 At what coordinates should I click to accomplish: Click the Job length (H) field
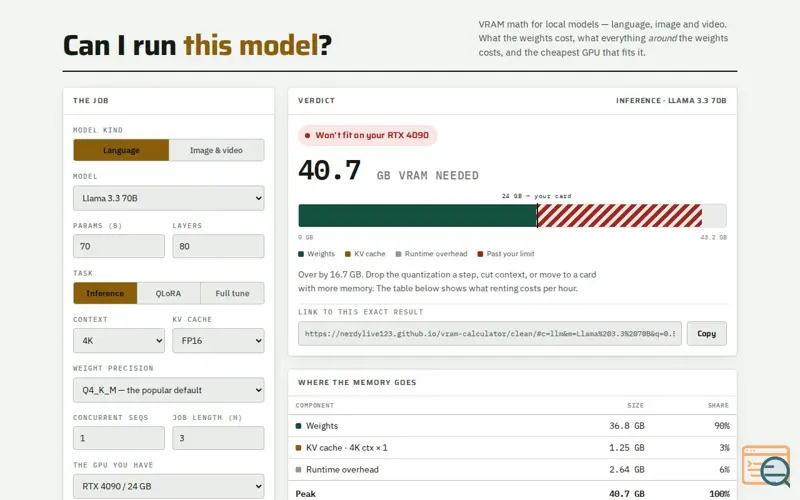pos(218,438)
